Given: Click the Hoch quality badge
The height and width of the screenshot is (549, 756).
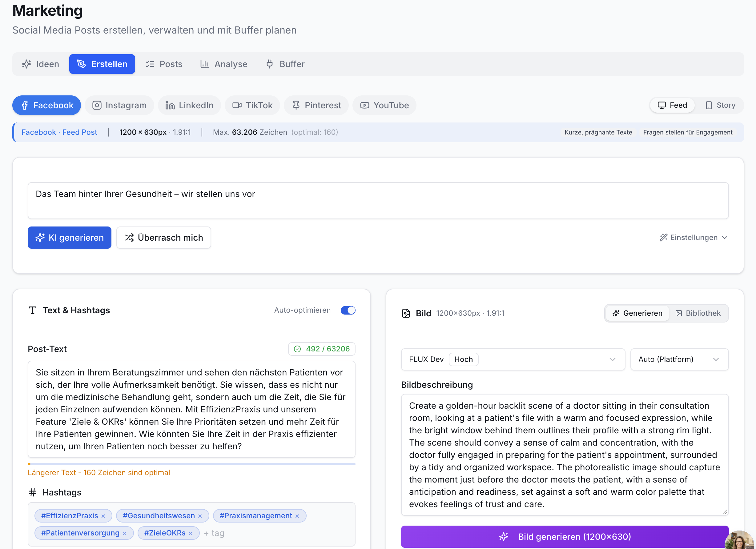Looking at the screenshot, I should tap(464, 360).
